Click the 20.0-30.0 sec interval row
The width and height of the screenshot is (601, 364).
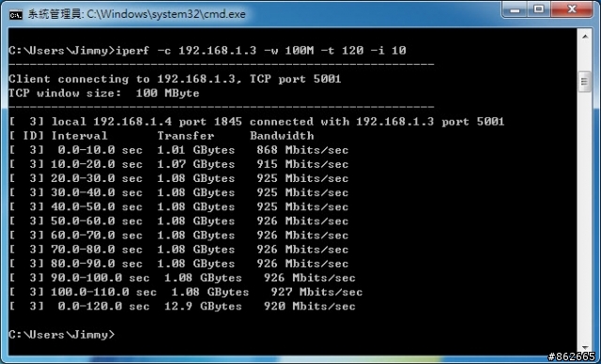(178, 178)
